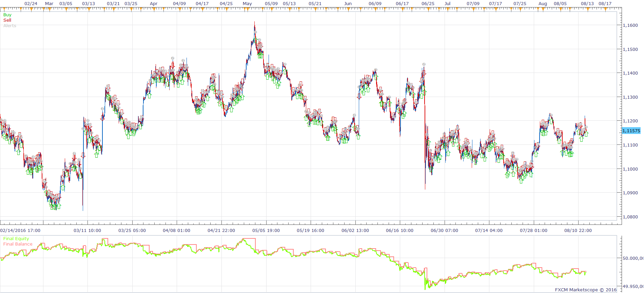This screenshot has width=644, height=293.
Task: Click the May month label on top axis
Action: [247, 4]
